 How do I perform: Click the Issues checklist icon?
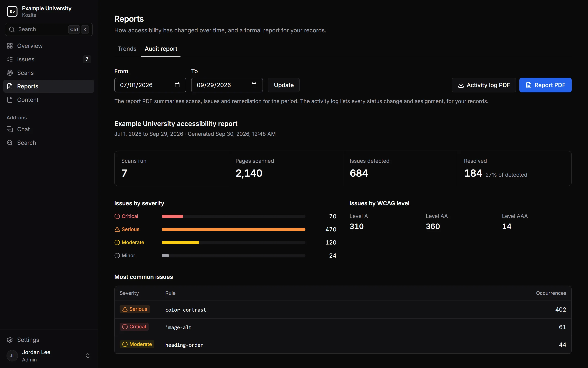(10, 59)
